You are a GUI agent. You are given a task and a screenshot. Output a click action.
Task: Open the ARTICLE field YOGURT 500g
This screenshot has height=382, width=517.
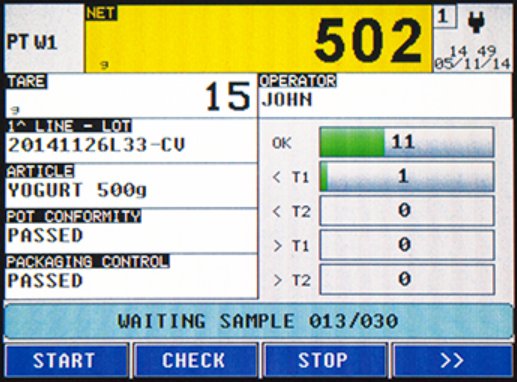(x=131, y=186)
